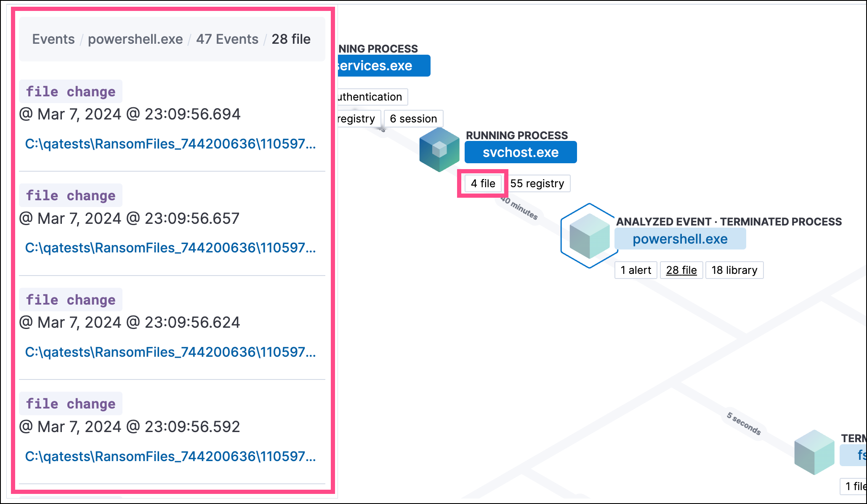Open file path link for 23:09:56.592 event
Viewport: 867px width, 504px height.
click(170, 456)
